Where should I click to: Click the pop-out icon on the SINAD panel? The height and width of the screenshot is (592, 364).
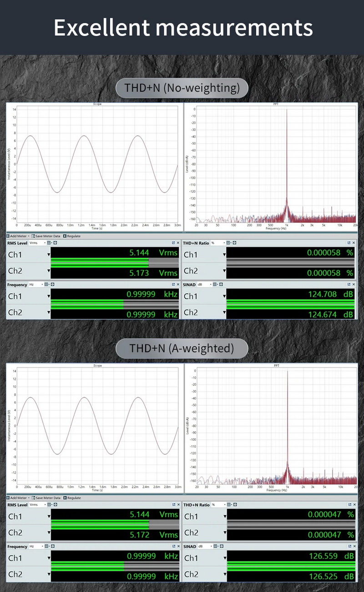tap(349, 285)
